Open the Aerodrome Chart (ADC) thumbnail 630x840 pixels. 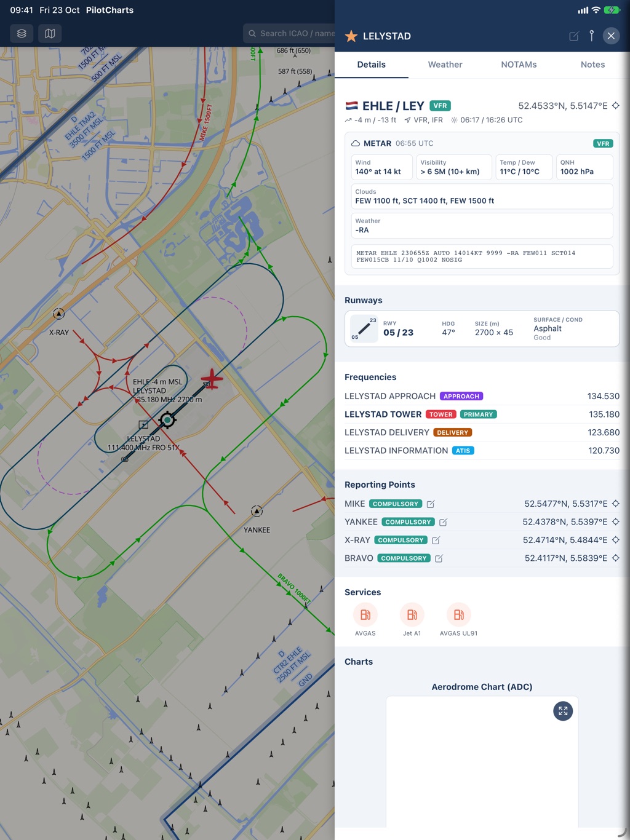point(482,763)
